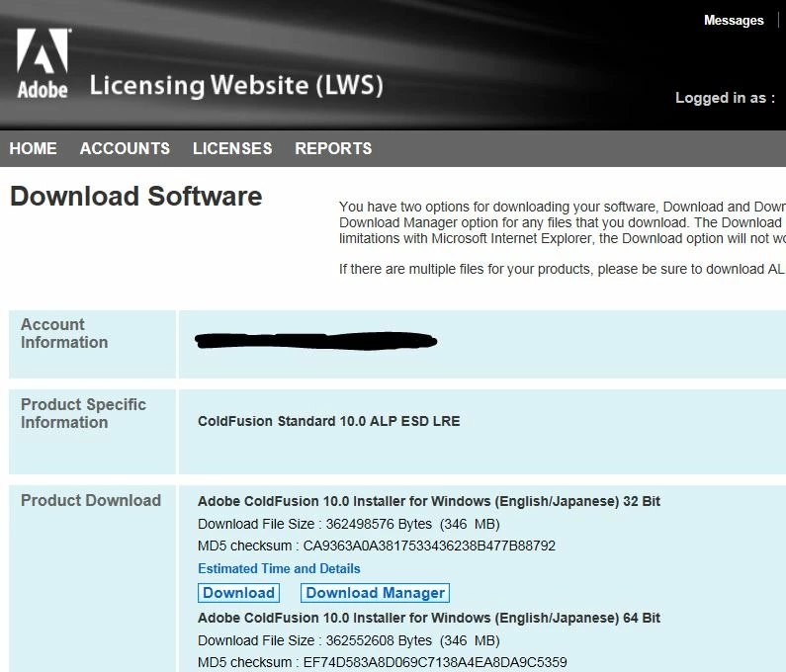Select the 32 Bit Windows installer title

tap(429, 501)
